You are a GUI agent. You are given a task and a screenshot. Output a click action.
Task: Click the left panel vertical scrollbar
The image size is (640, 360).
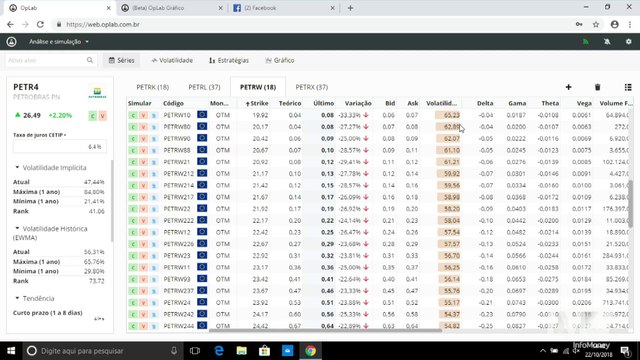pyautogui.click(x=112, y=200)
